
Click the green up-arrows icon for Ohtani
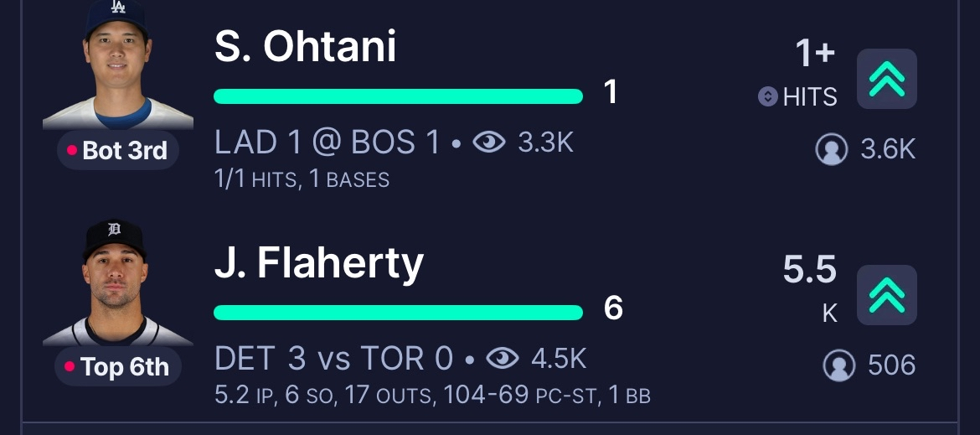(886, 79)
